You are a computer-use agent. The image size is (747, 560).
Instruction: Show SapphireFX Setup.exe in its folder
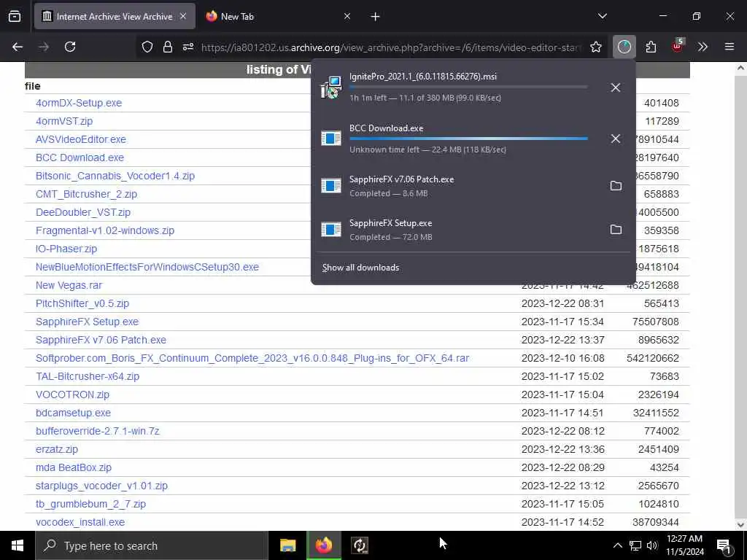(616, 230)
